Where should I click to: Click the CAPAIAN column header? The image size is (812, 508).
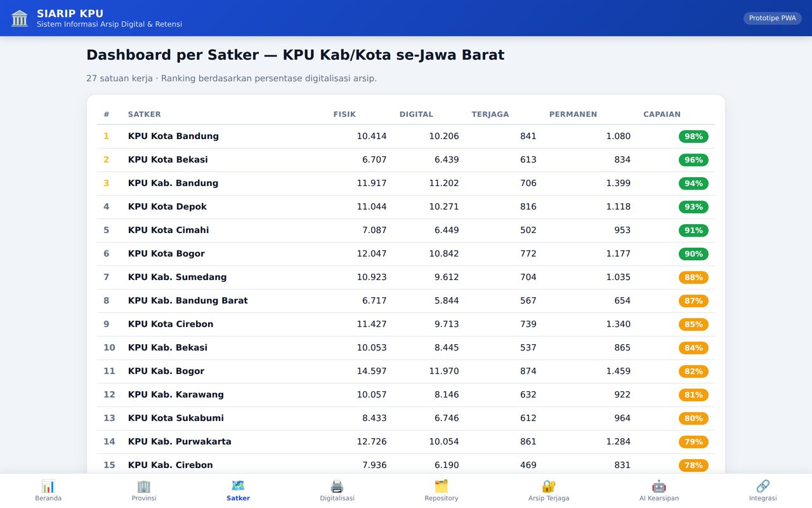click(x=662, y=114)
